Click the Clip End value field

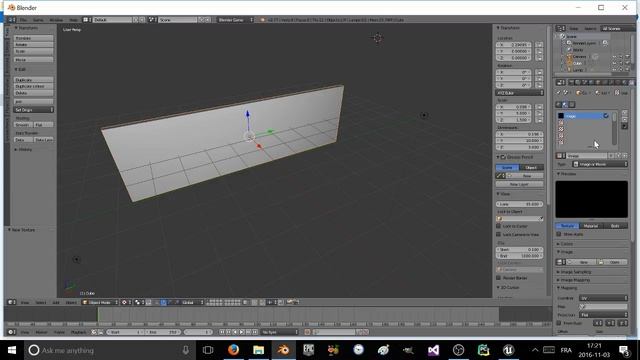[x=519, y=256]
